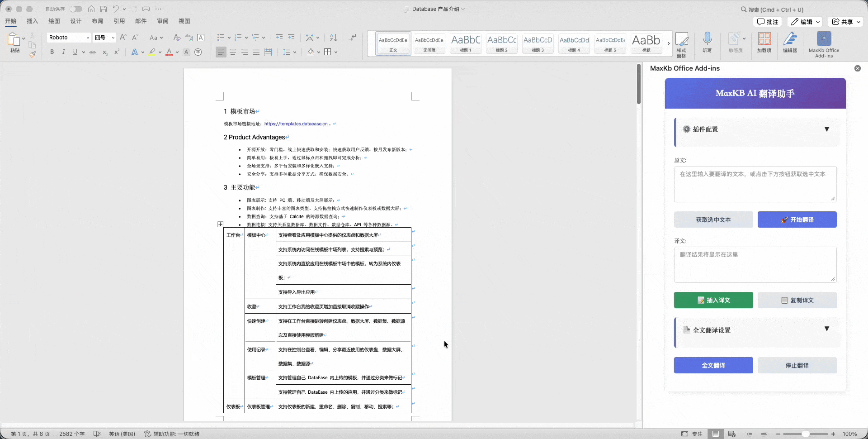Viewport: 868px width, 439px height.
Task: Apply subscript formatting
Action: tap(105, 52)
